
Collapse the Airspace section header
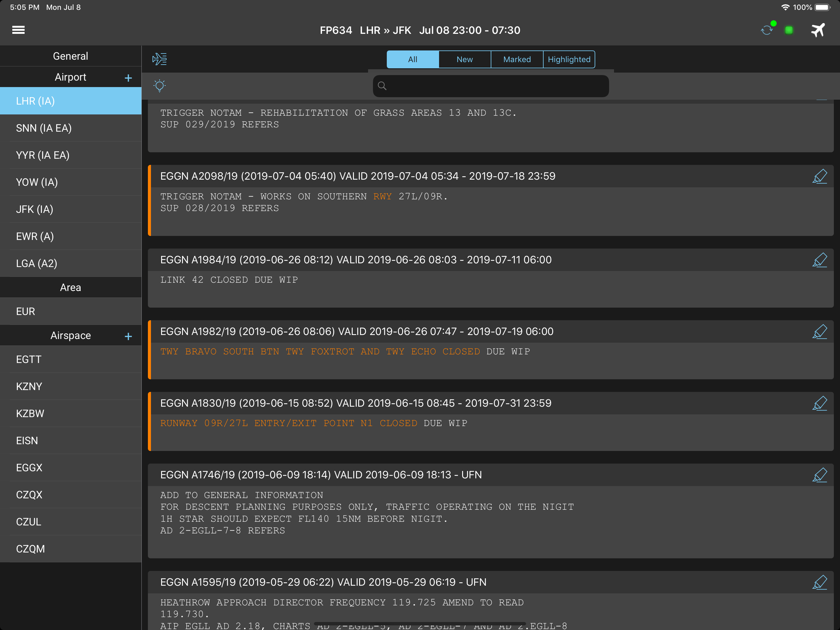[x=70, y=336]
